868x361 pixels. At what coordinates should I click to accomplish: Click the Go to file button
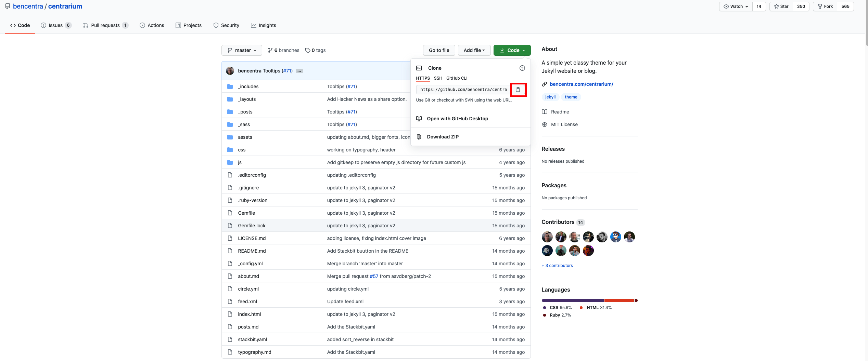(x=439, y=50)
